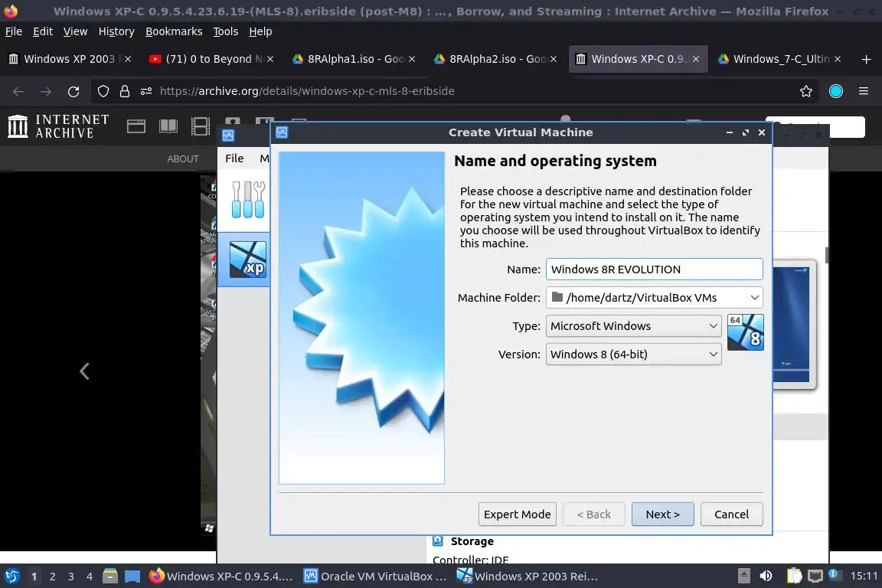The height and width of the screenshot is (588, 882).
Task: Switch to workspace 3 in taskbar
Action: pos(71,577)
